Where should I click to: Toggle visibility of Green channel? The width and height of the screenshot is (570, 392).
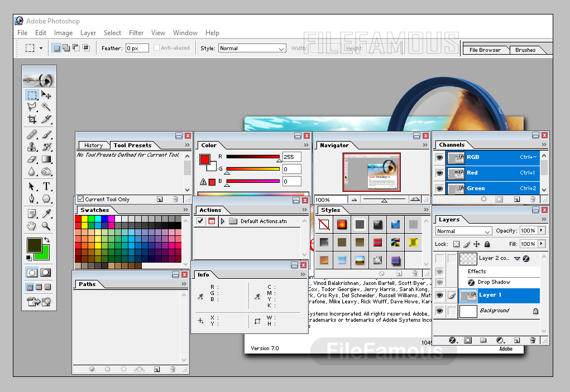point(439,188)
